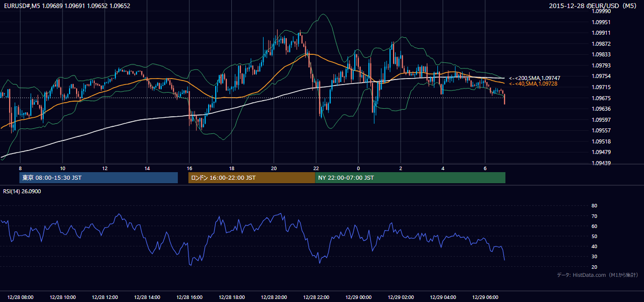Click the HistData.com data credit text
644x302 pixels.
coord(598,275)
